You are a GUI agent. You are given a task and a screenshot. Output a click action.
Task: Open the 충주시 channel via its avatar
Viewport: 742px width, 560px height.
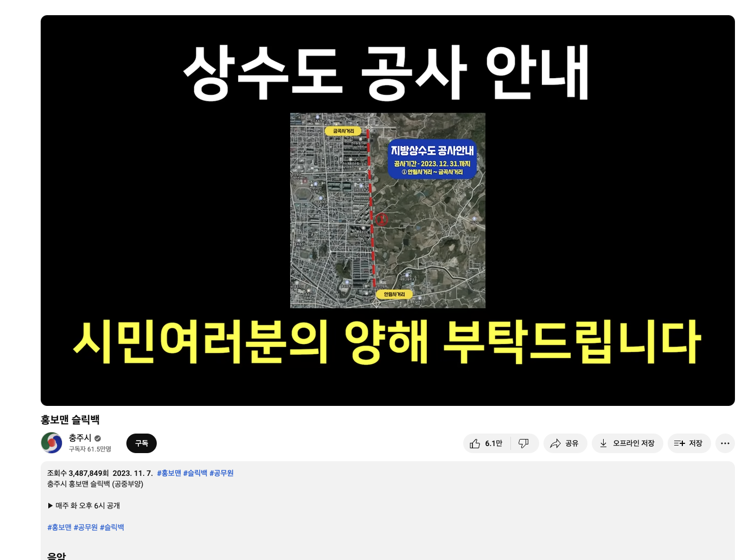[52, 443]
